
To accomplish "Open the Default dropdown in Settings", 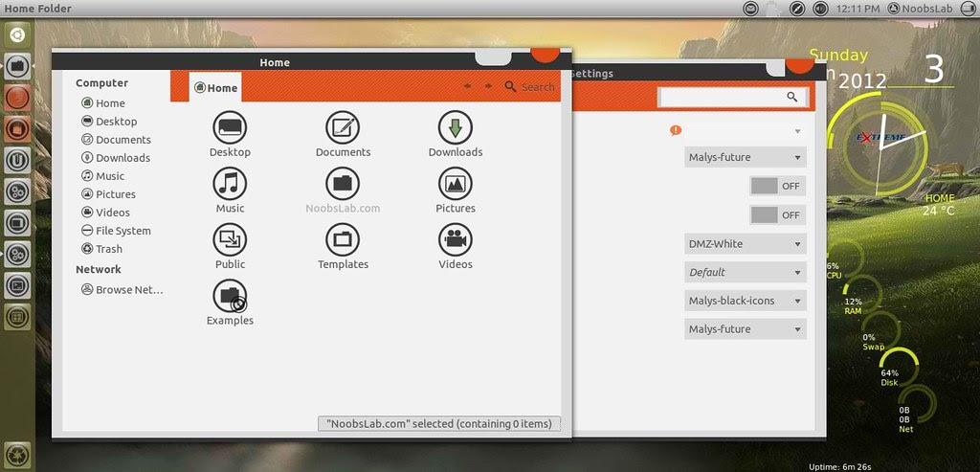I will click(x=745, y=272).
